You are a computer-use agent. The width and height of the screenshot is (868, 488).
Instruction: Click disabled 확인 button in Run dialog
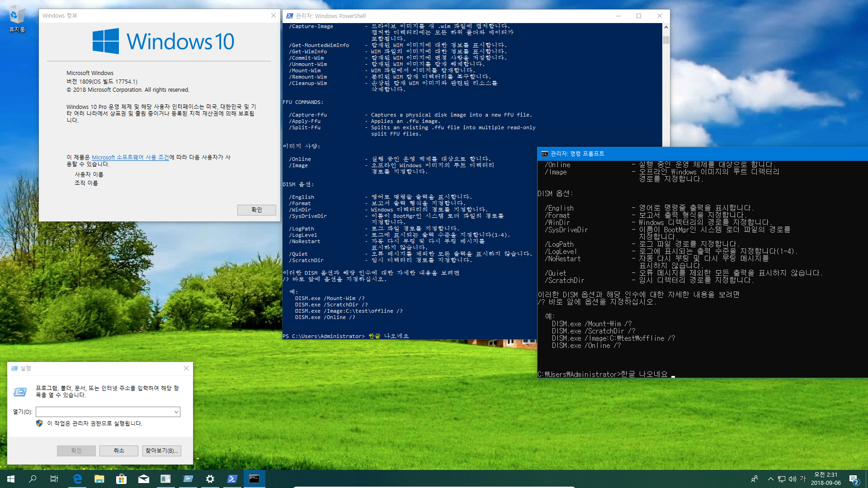coord(76,450)
